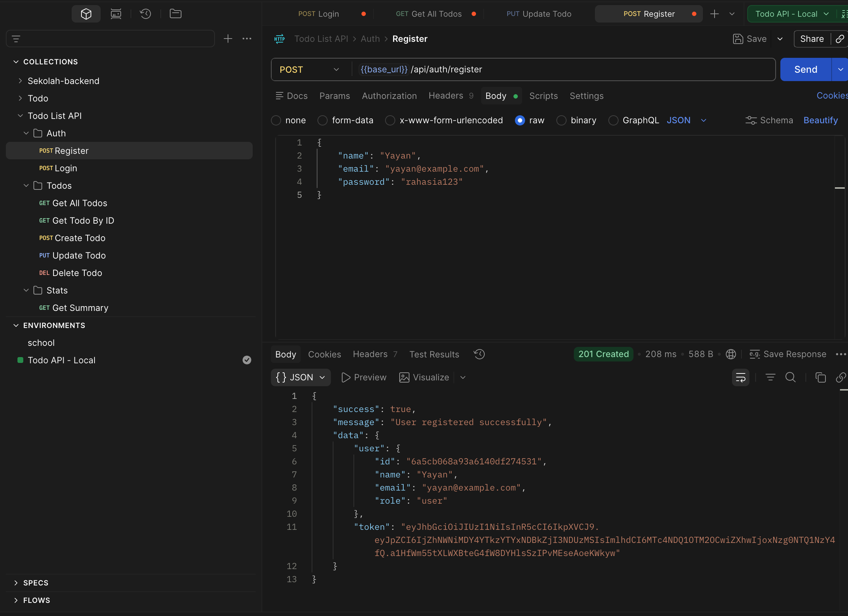848x616 pixels.
Task: Click the search response magnifier icon
Action: coord(791,377)
